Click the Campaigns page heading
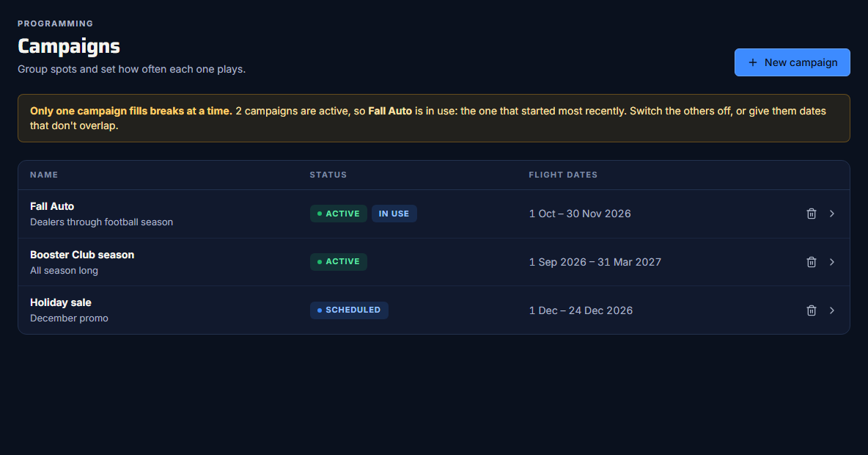The width and height of the screenshot is (868, 455). [x=69, y=46]
